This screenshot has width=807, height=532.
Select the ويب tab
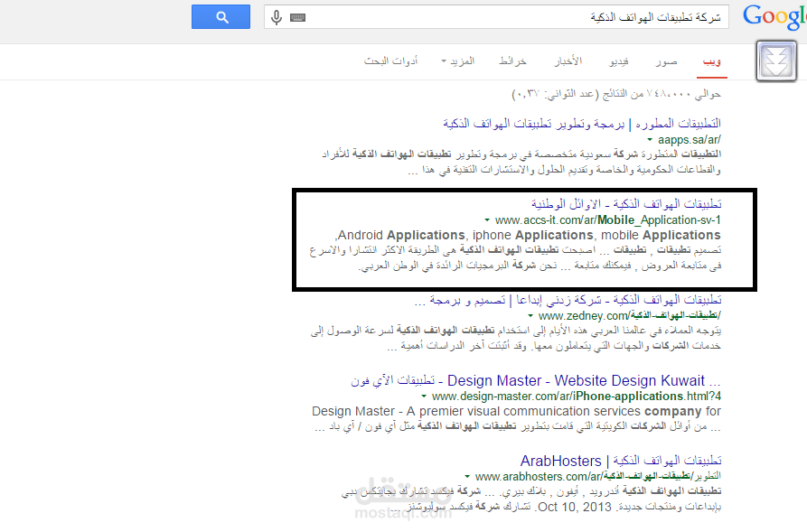[x=712, y=61]
